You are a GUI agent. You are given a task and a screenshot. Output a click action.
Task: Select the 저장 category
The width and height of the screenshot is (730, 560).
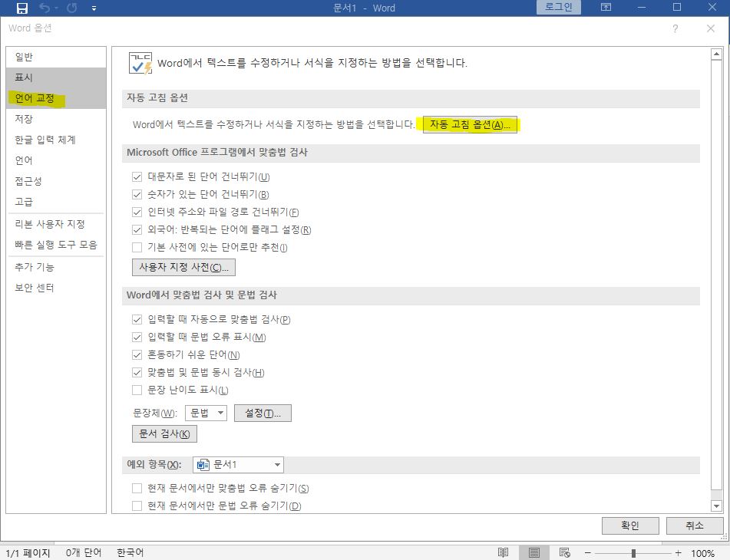tap(56, 119)
